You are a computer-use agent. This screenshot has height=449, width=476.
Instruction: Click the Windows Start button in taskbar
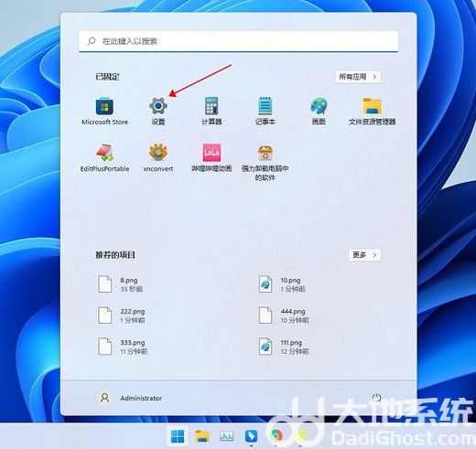[178, 436]
